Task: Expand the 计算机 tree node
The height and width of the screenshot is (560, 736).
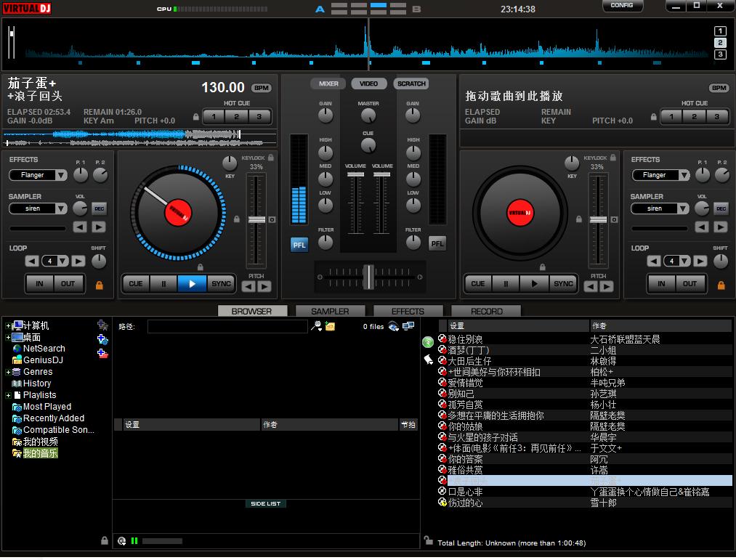Action: [x=8, y=326]
